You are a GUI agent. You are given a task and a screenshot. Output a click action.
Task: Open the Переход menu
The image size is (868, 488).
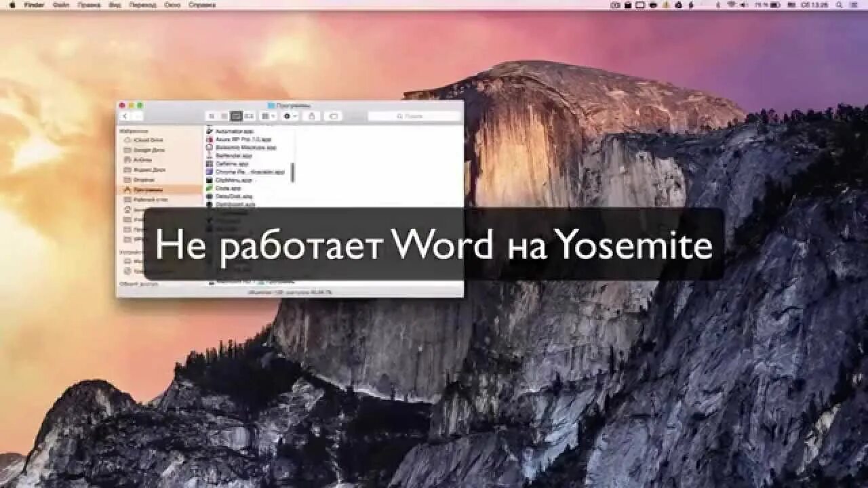[x=142, y=4]
